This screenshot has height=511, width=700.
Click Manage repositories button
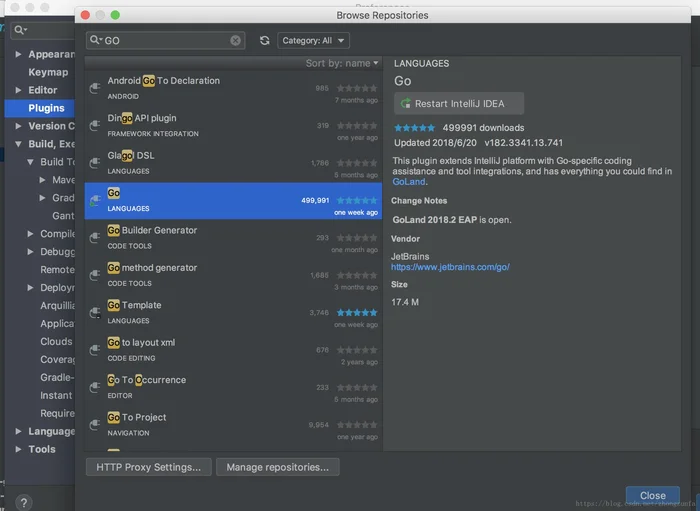(278, 467)
